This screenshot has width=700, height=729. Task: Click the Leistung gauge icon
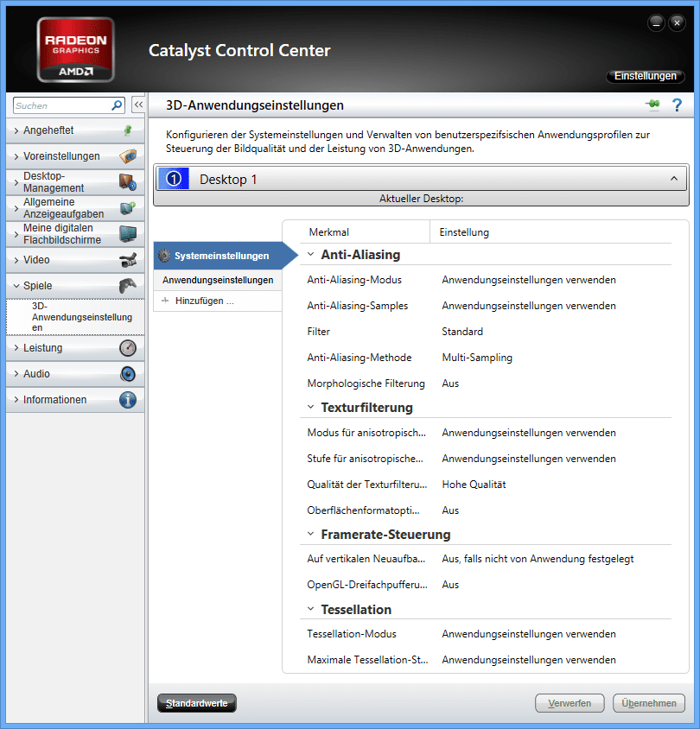coord(128,348)
